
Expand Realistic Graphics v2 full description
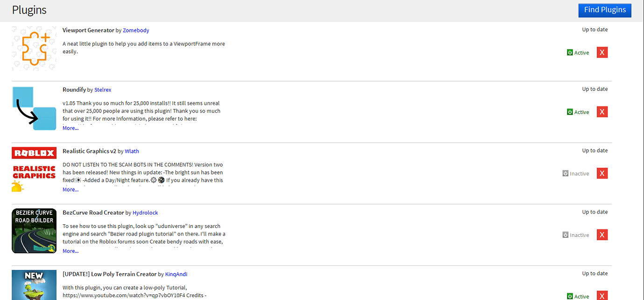point(70,189)
